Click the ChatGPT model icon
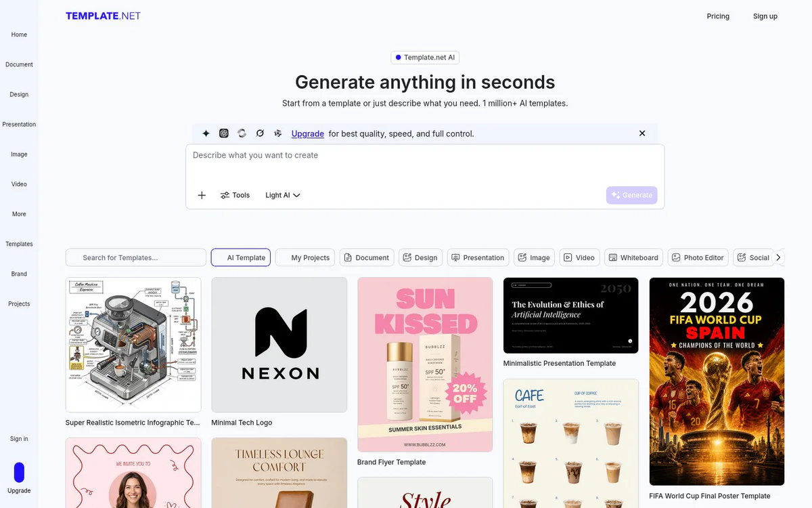This screenshot has height=508, width=812. click(x=224, y=133)
